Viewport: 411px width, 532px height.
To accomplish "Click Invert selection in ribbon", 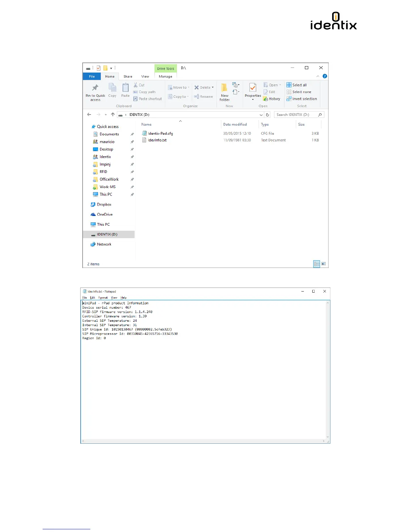I will (302, 99).
